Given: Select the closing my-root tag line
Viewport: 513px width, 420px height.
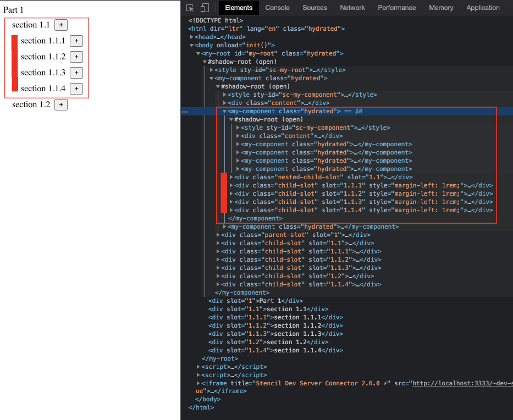Looking at the screenshot, I should point(220,358).
